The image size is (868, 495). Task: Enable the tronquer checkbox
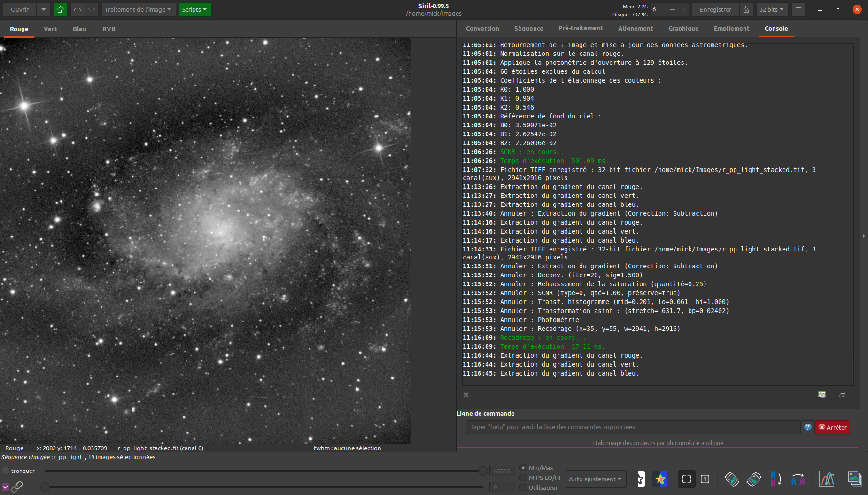(x=6, y=471)
